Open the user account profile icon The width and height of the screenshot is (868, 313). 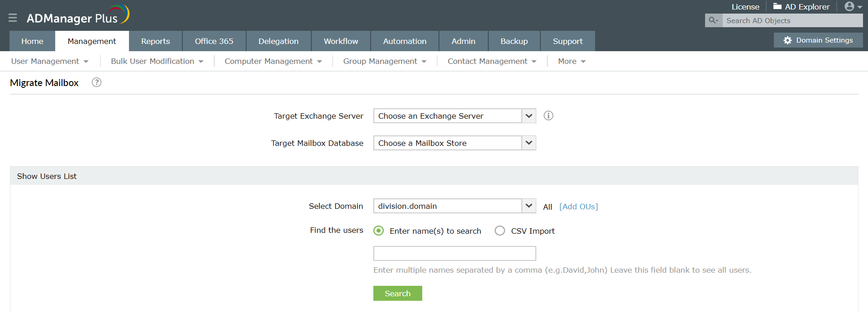849,6
